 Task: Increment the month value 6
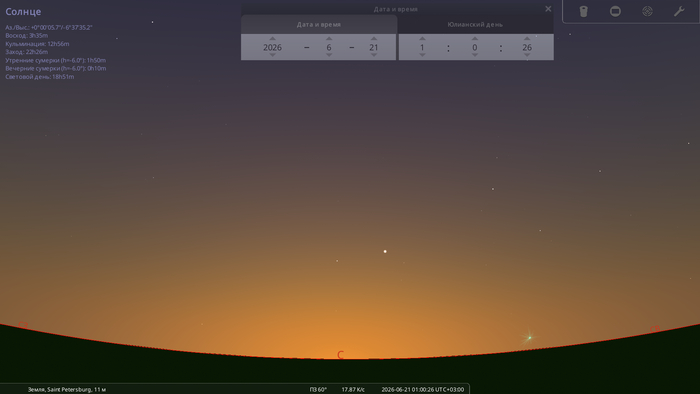coord(329,38)
